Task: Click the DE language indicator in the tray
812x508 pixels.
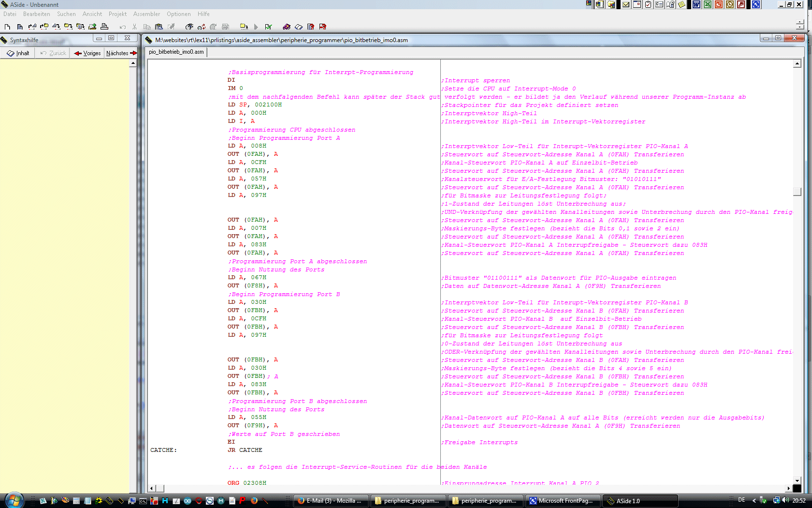Action: [741, 500]
